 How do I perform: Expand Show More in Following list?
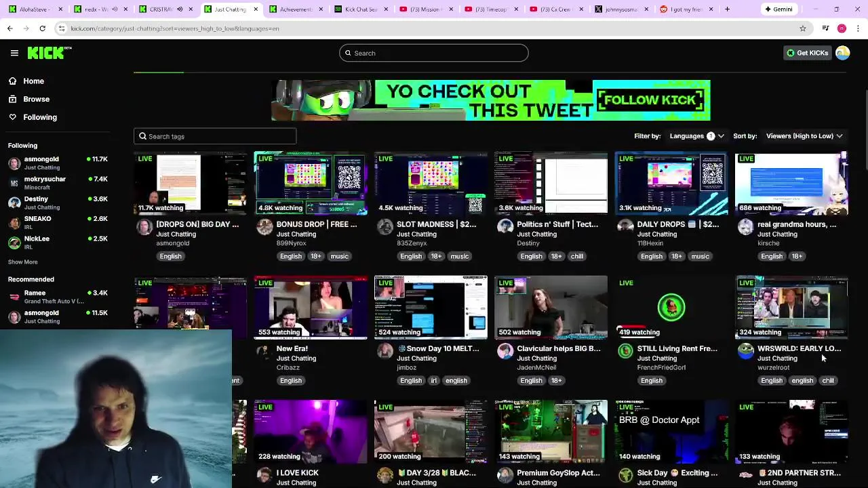tap(22, 262)
